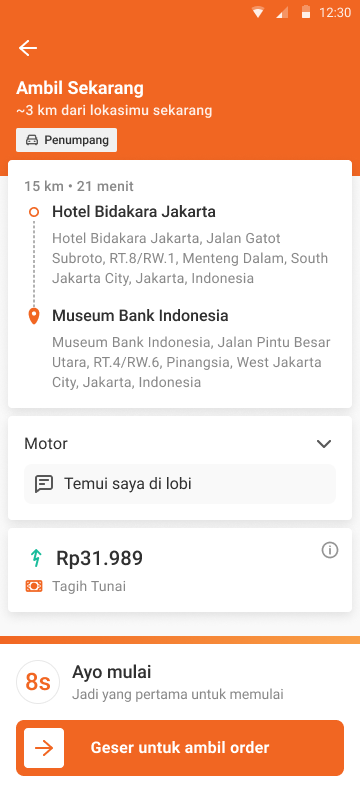Tap the orange destination pin icon
Viewport: 360px width, 800px height.
[34, 316]
